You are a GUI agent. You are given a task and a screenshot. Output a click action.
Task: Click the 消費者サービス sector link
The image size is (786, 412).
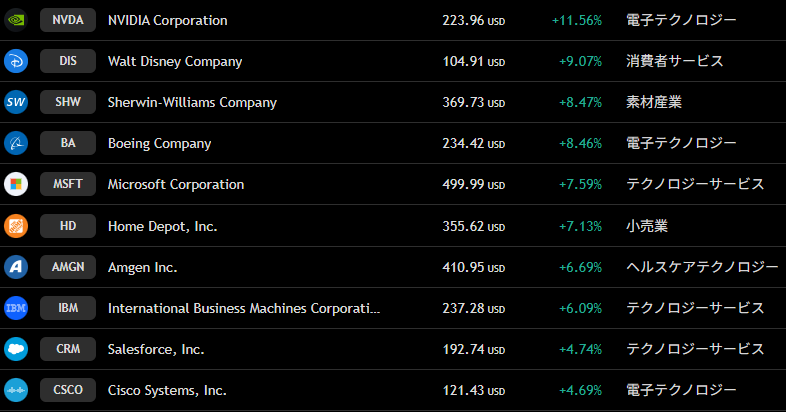(x=674, y=61)
